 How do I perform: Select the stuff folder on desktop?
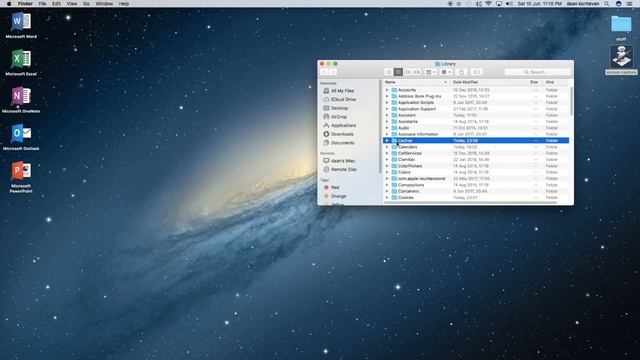[x=621, y=24]
